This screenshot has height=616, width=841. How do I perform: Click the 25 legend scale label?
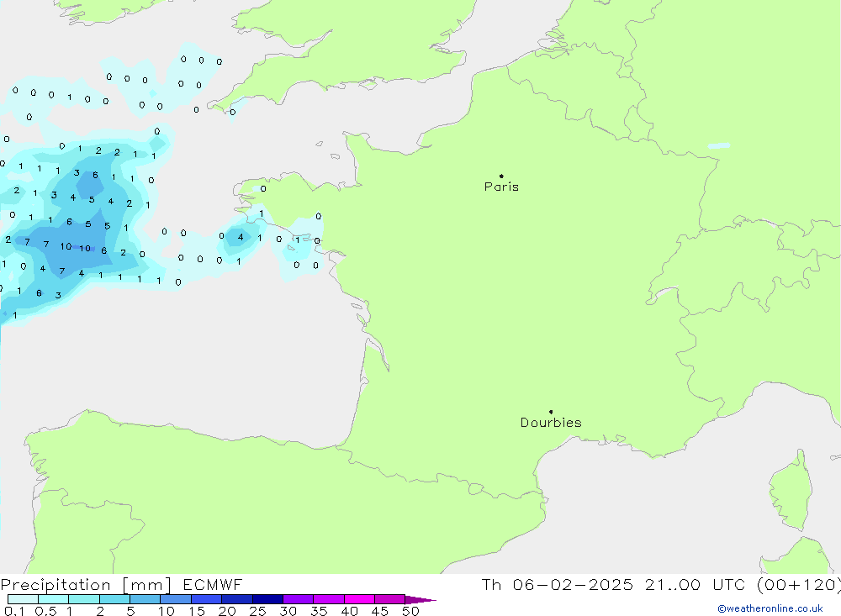(257, 611)
